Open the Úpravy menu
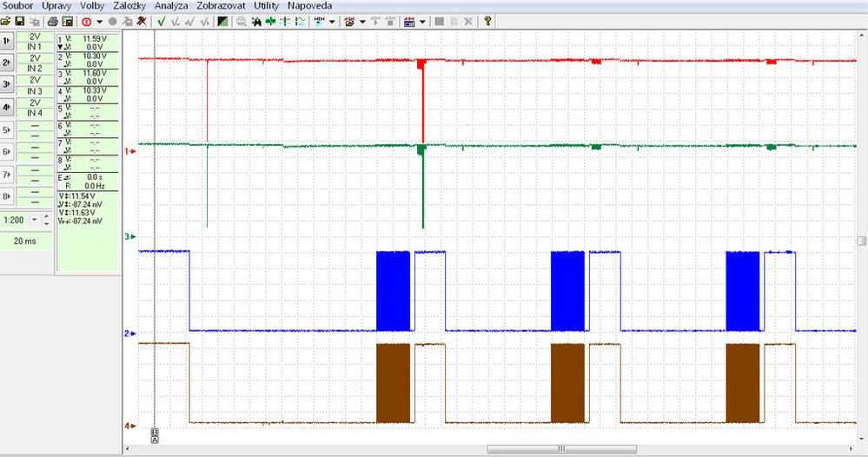 tap(56, 5)
